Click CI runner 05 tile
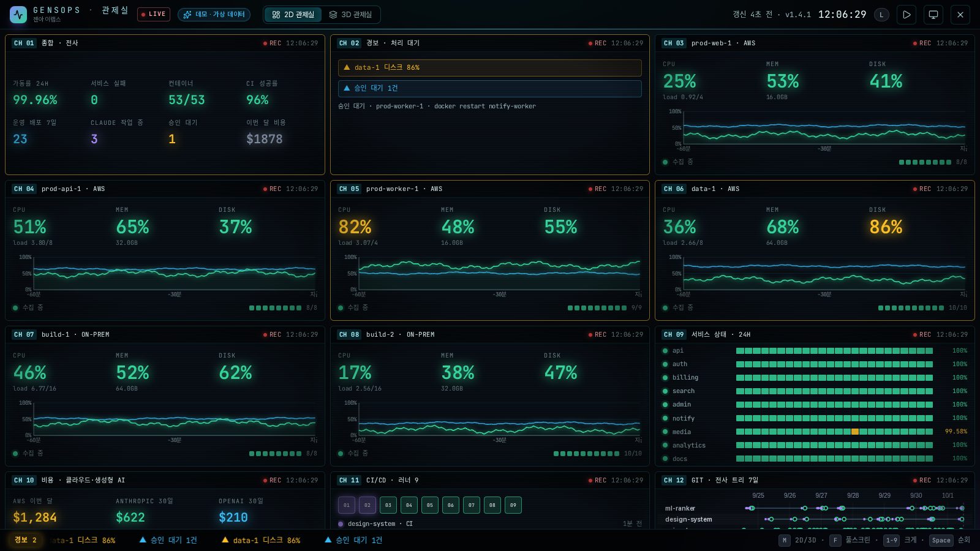Screen dimensions: 980x551 point(430,505)
